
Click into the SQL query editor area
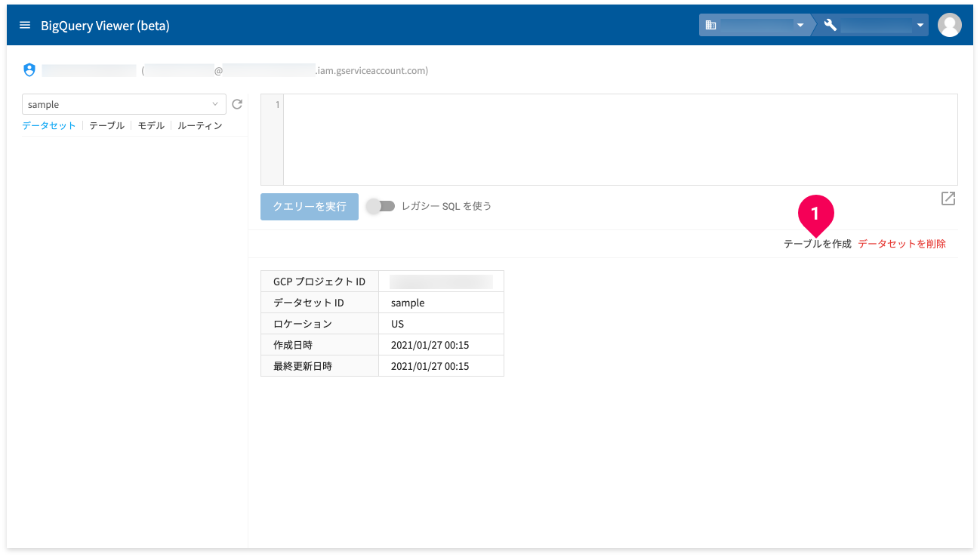pos(620,140)
